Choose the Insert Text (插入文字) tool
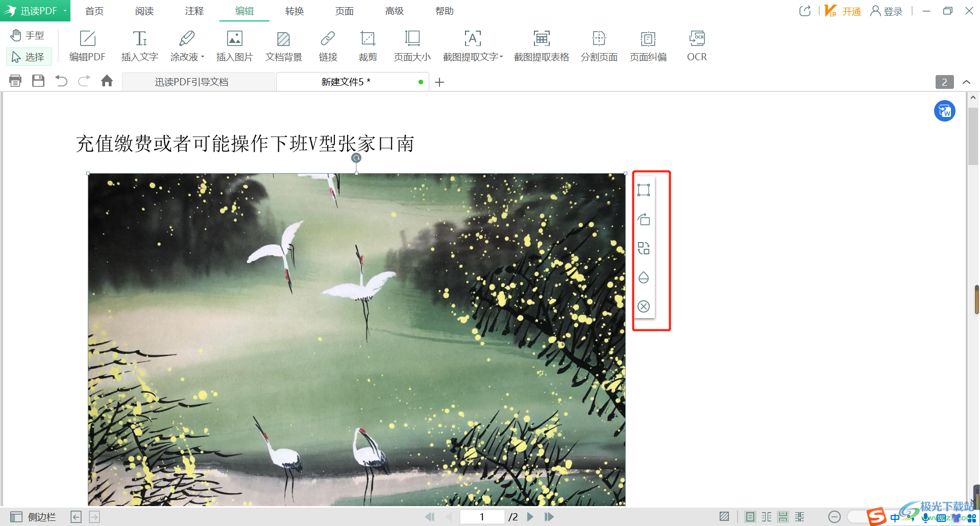 pos(139,46)
